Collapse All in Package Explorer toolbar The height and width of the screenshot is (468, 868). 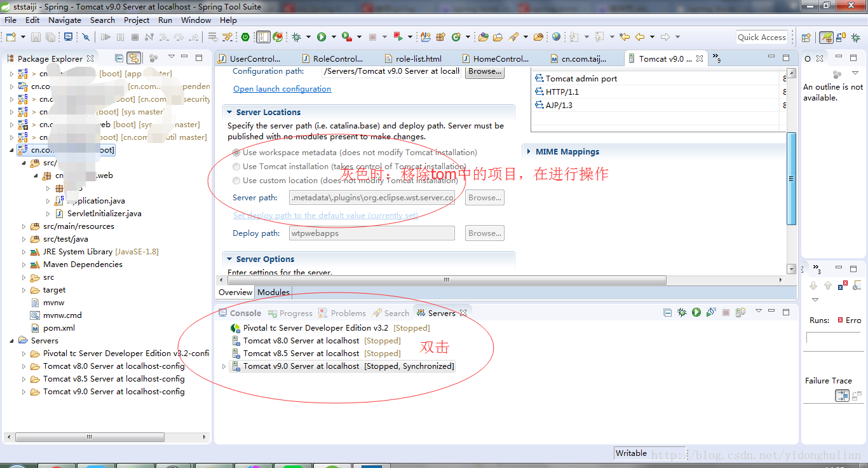pyautogui.click(x=118, y=58)
